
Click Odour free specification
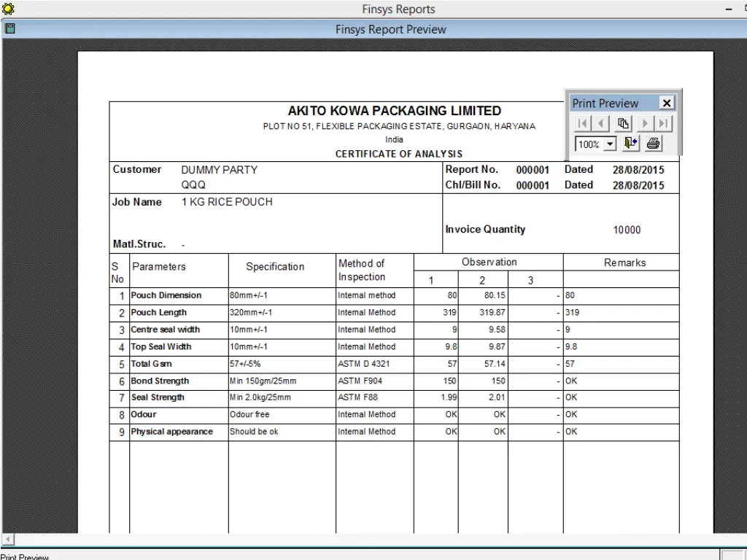[x=249, y=414]
